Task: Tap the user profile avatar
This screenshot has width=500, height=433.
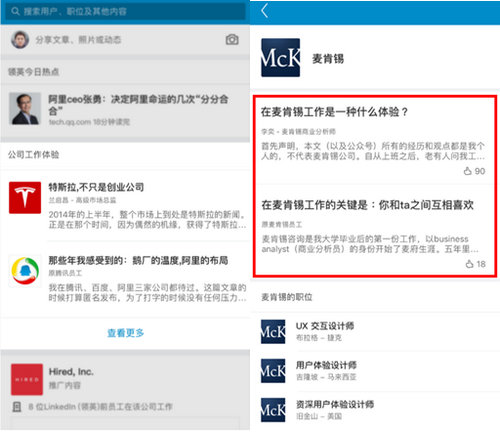Action: [x=20, y=39]
